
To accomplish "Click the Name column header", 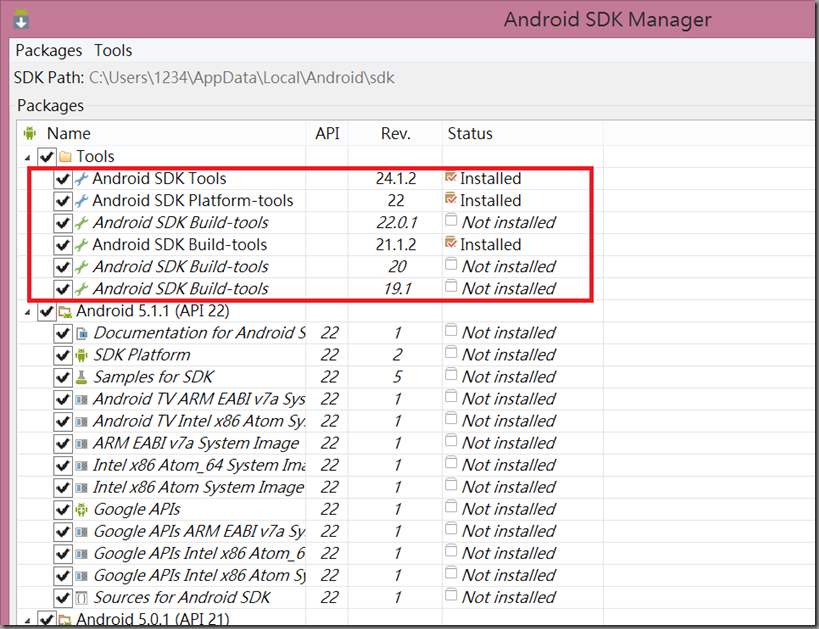I will (x=69, y=133).
